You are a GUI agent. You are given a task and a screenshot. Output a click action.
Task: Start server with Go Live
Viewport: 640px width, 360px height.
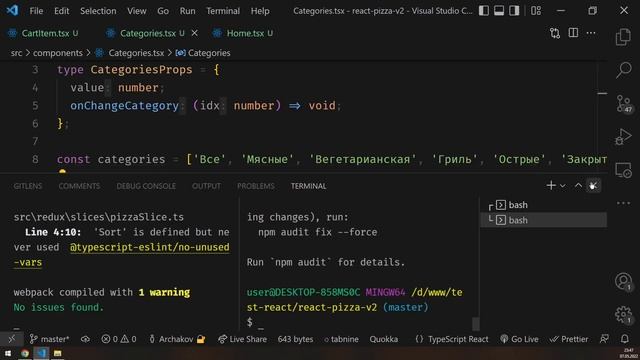[519, 339]
